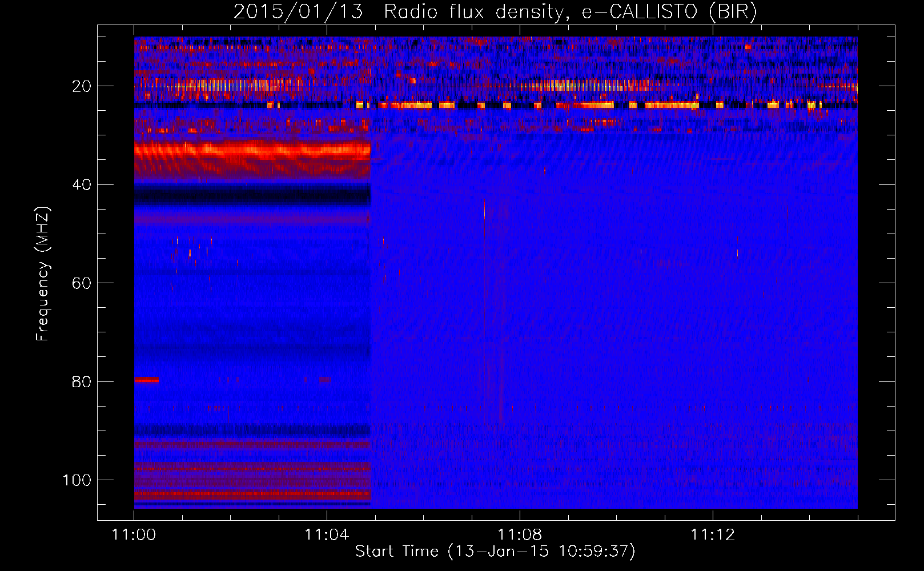This screenshot has height=571, width=924.
Task: Click the frequency tick label 20
Action: coord(82,86)
